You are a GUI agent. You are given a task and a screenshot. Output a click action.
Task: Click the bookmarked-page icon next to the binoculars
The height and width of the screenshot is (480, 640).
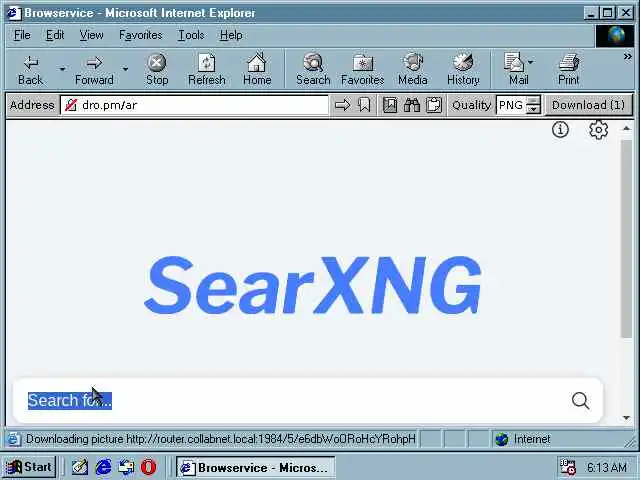click(390, 105)
